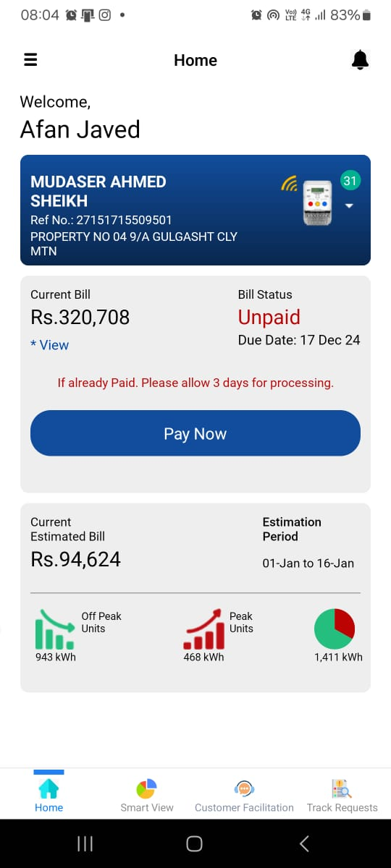Open the Smart View tab
The image size is (391, 868).
147,796
